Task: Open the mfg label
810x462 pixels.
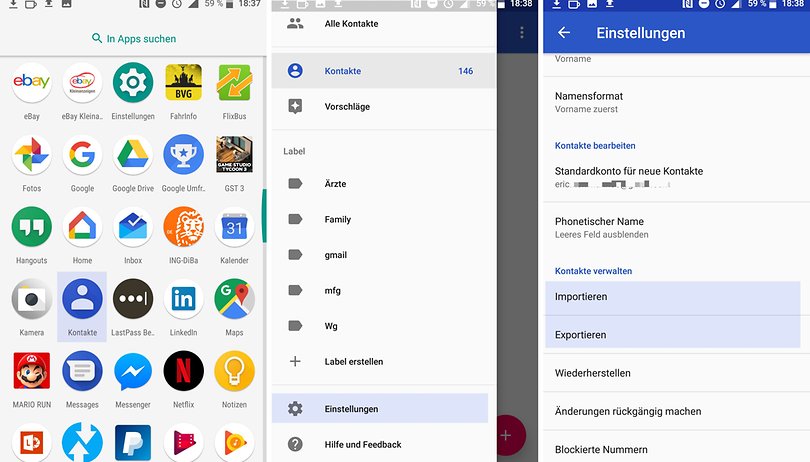Action: tap(383, 290)
